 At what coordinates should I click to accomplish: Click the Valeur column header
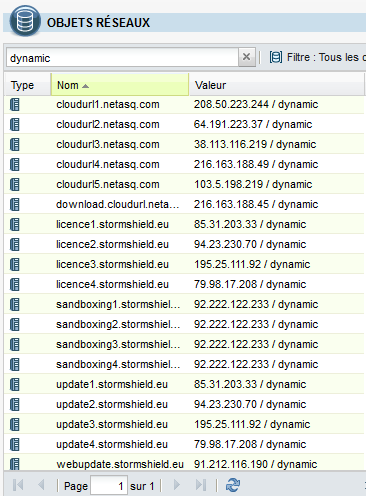[x=277, y=85]
